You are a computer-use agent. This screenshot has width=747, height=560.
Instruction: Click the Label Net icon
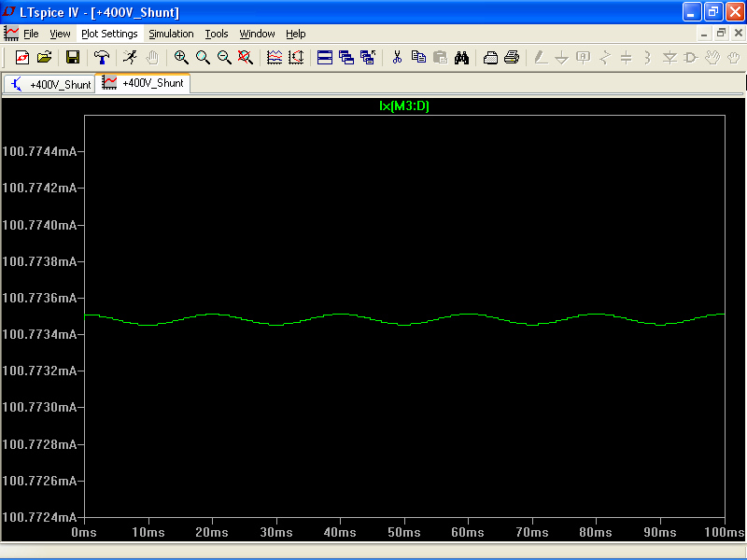pos(583,58)
